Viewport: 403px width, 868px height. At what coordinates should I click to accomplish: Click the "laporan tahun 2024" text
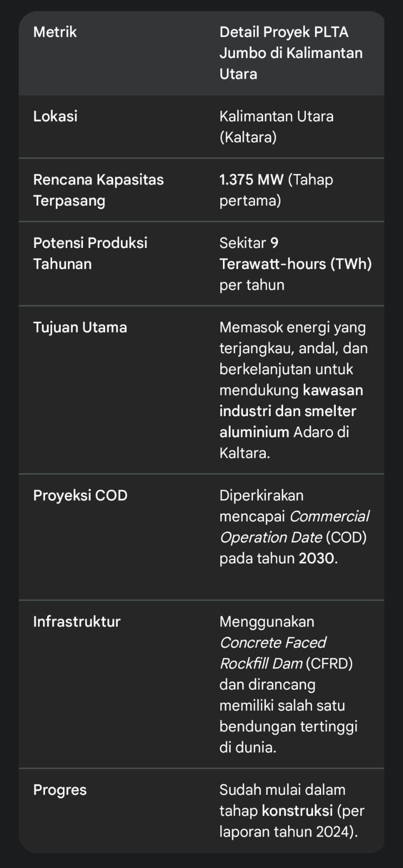click(286, 832)
